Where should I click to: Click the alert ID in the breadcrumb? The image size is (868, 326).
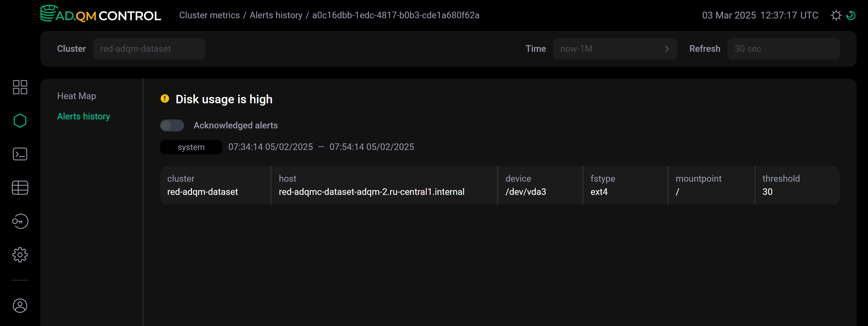396,15
